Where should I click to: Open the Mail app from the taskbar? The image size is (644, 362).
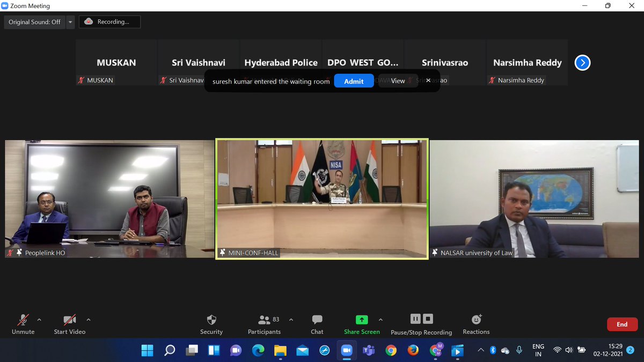point(302,350)
